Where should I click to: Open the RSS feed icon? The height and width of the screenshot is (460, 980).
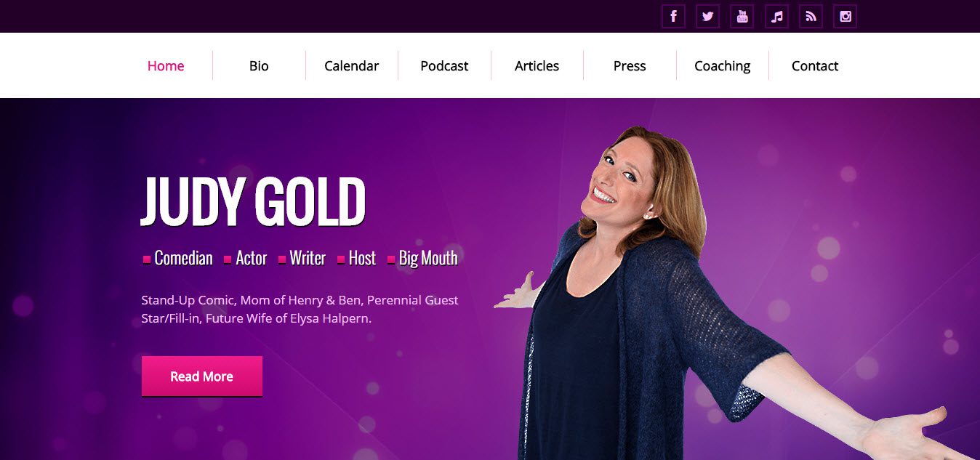pos(811,16)
